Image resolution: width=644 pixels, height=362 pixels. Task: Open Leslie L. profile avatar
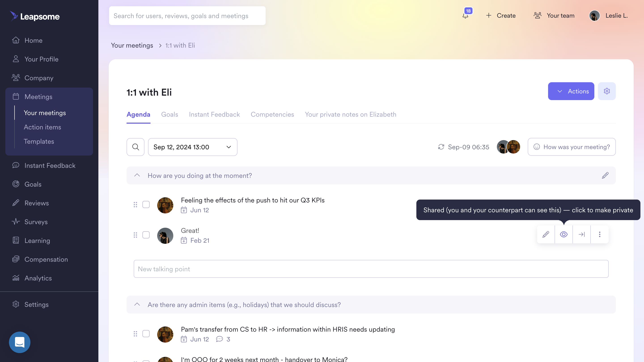(594, 15)
